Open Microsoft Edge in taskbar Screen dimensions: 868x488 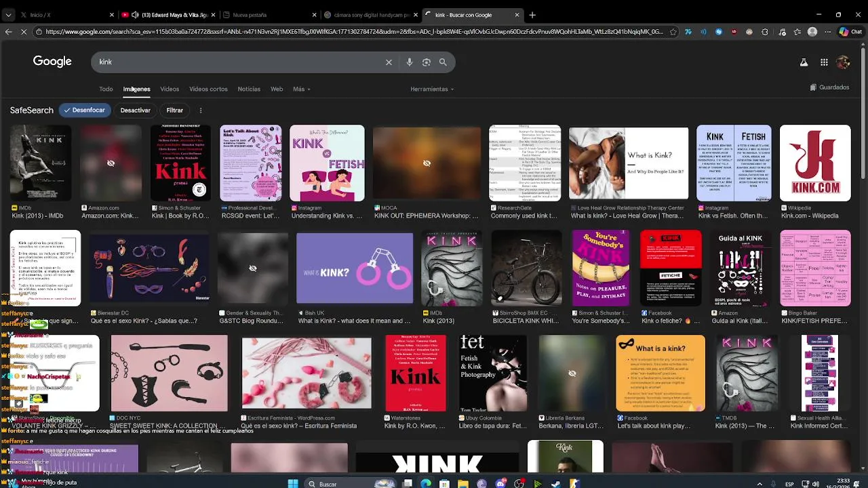tap(426, 483)
